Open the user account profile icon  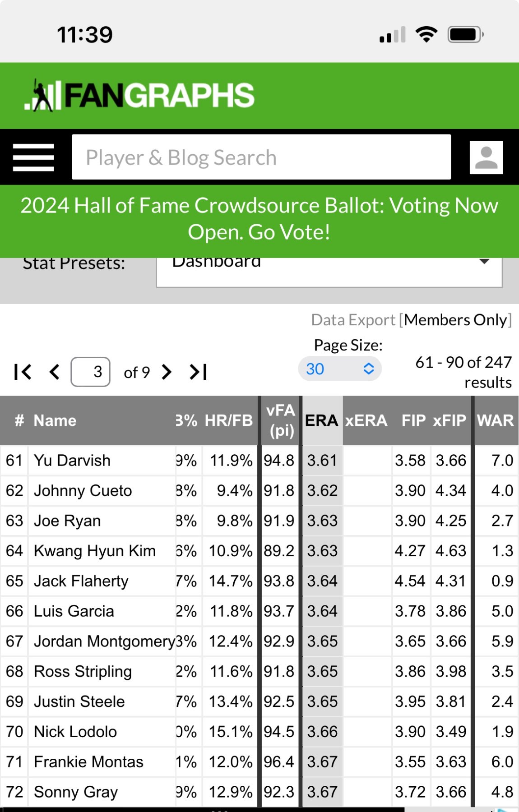tap(486, 157)
